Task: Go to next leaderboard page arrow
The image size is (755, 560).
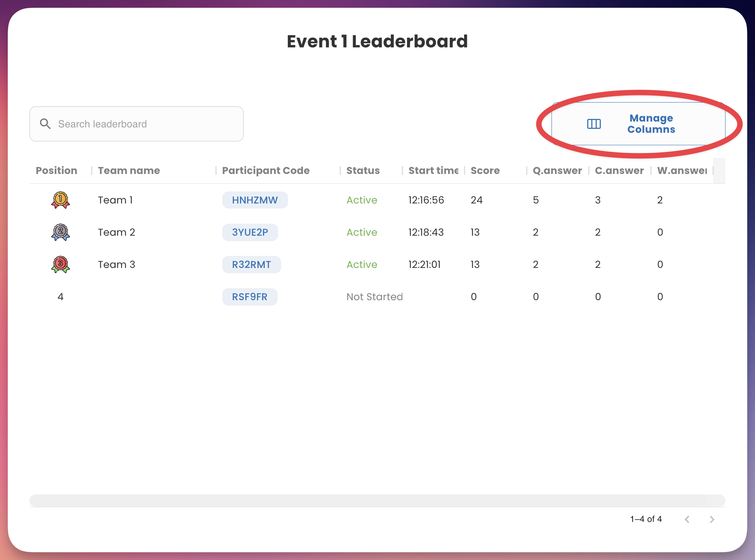Action: [x=712, y=519]
